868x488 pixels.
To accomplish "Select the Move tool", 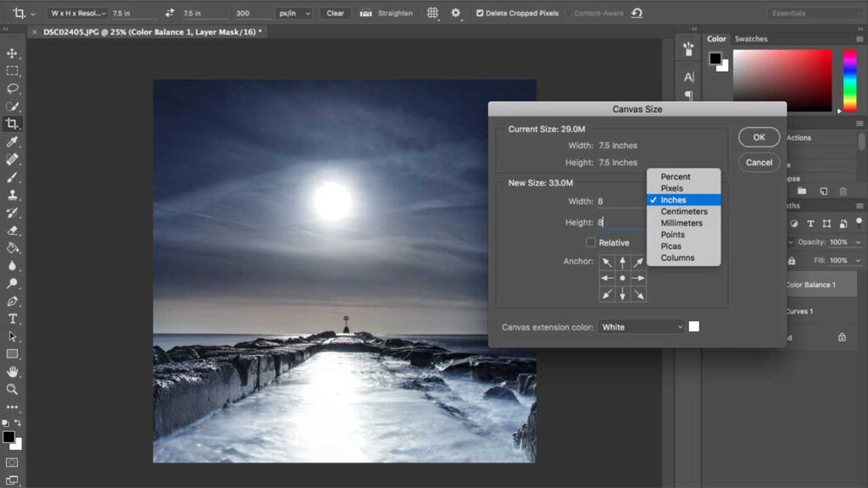I will [x=12, y=53].
